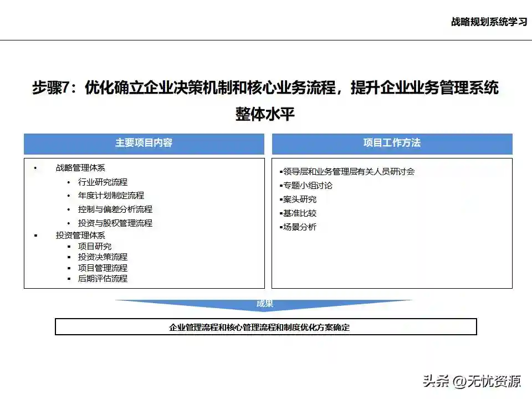Image resolution: width=532 pixels, height=399 pixels.
Task: Select the 投资管理体系 bullet item
Action: 80,235
